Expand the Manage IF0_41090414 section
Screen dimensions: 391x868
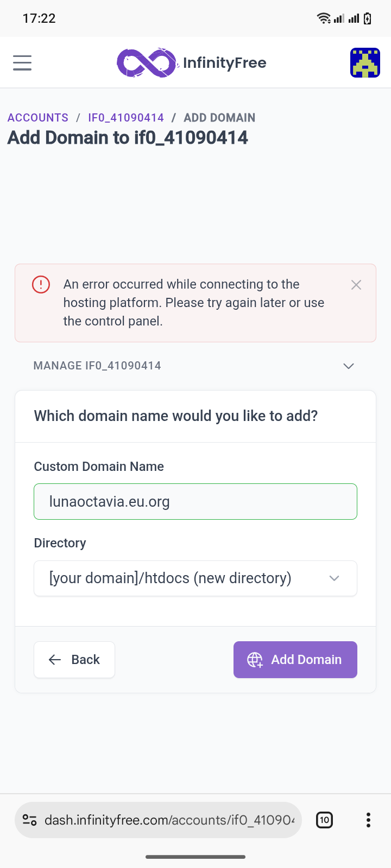coord(195,366)
